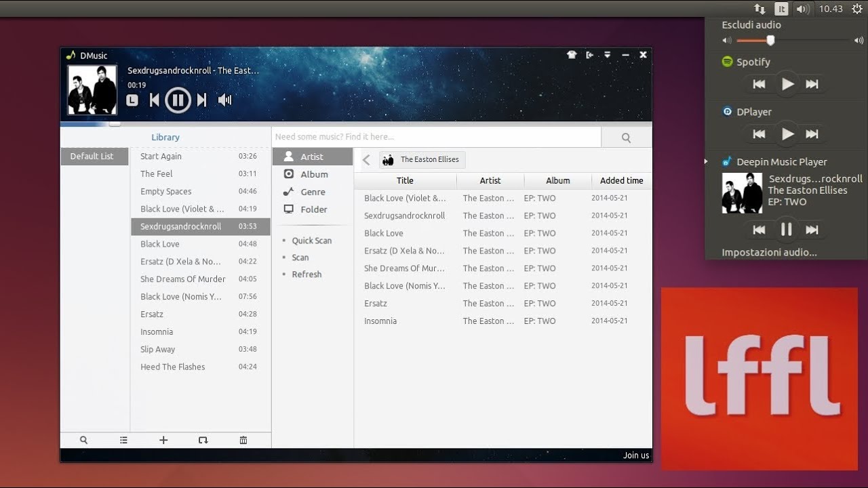The height and width of the screenshot is (488, 868).
Task: Skip to previous Spotify track
Action: click(759, 84)
